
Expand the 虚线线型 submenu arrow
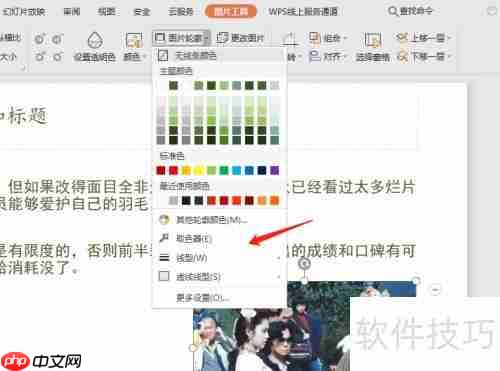pyautogui.click(x=279, y=277)
